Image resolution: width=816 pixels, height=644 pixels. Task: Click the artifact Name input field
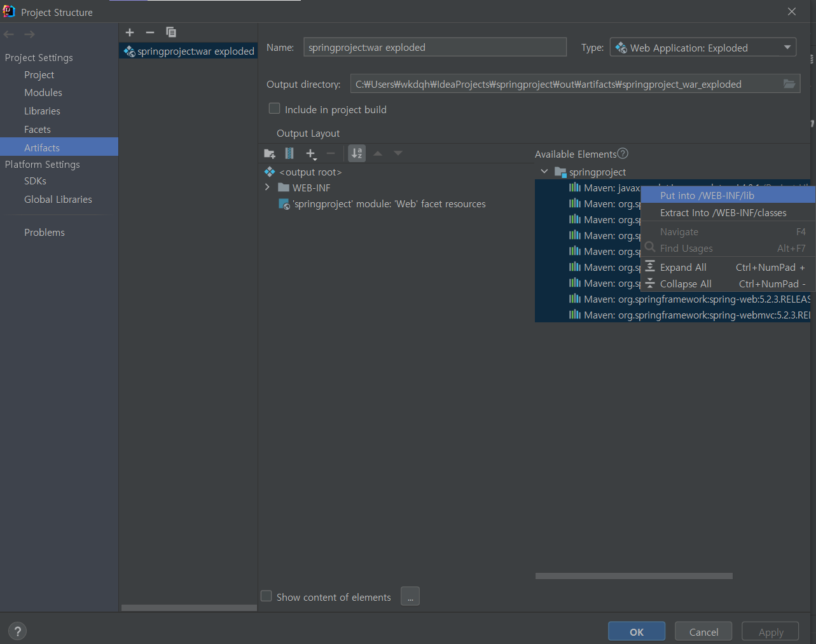coord(435,47)
